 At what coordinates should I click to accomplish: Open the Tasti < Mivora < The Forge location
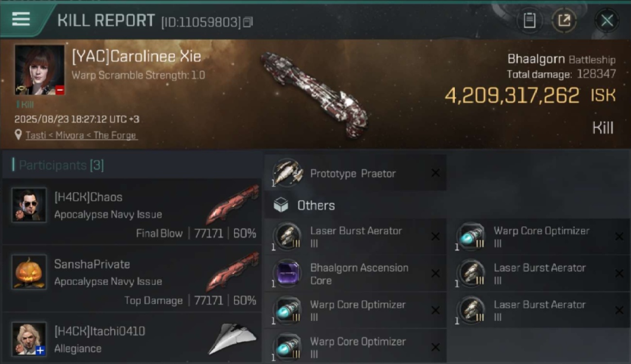pos(82,135)
